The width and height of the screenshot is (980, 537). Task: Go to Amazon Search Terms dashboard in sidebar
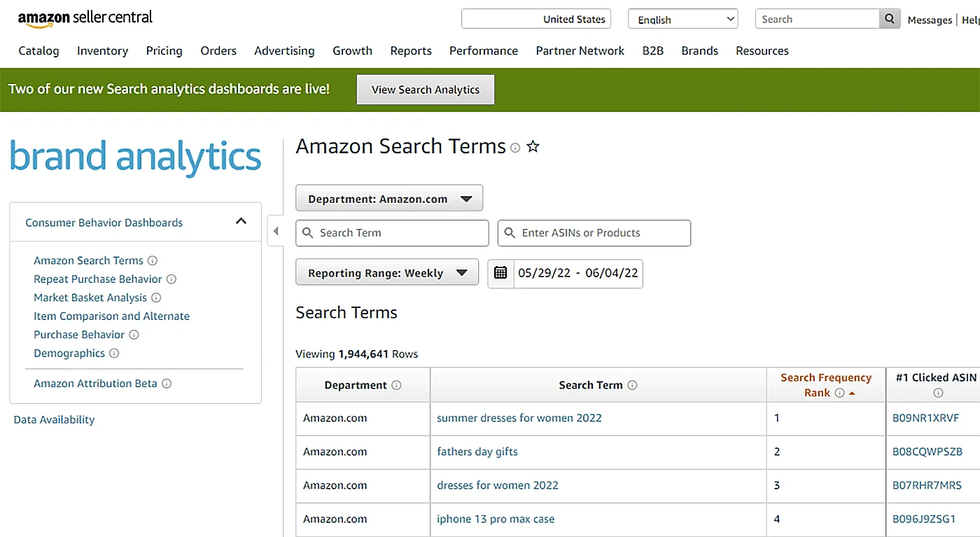tap(88, 260)
